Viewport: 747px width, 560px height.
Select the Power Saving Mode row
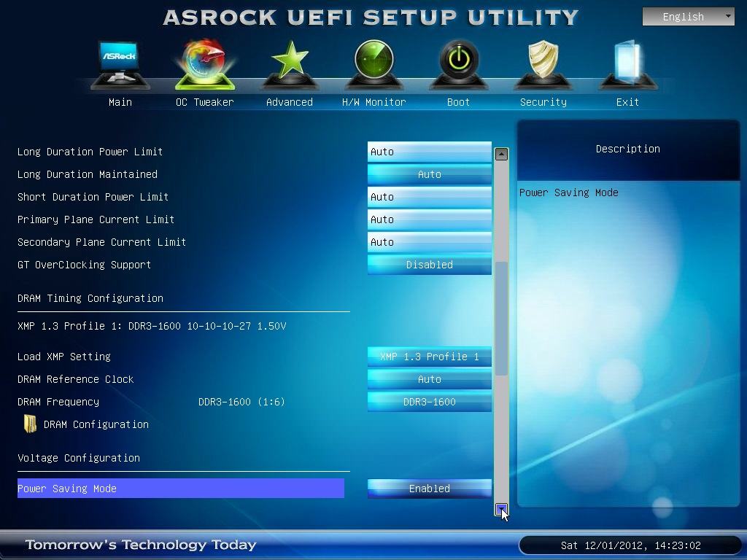coord(181,489)
